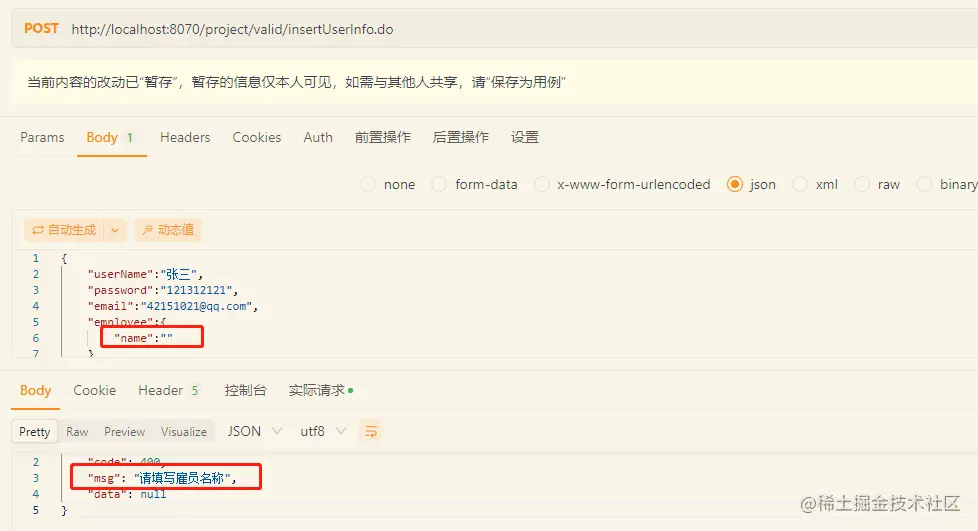
Task: Open the 后置操作 tab
Action: tap(461, 137)
